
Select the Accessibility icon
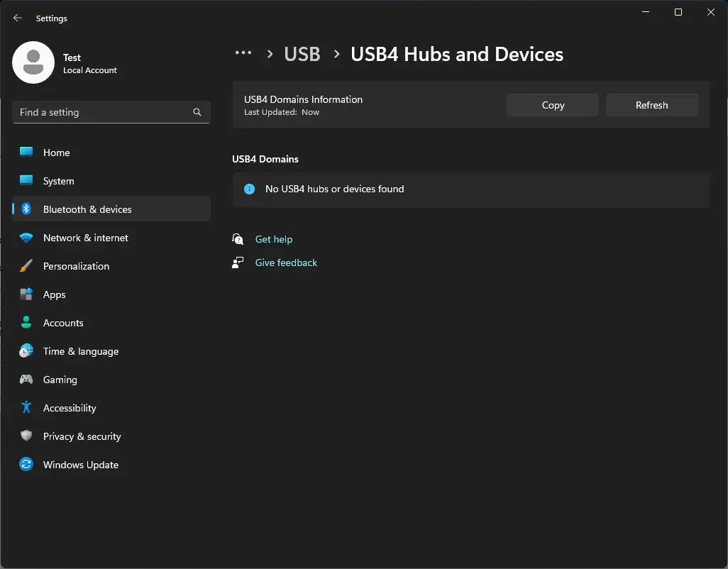coord(26,408)
